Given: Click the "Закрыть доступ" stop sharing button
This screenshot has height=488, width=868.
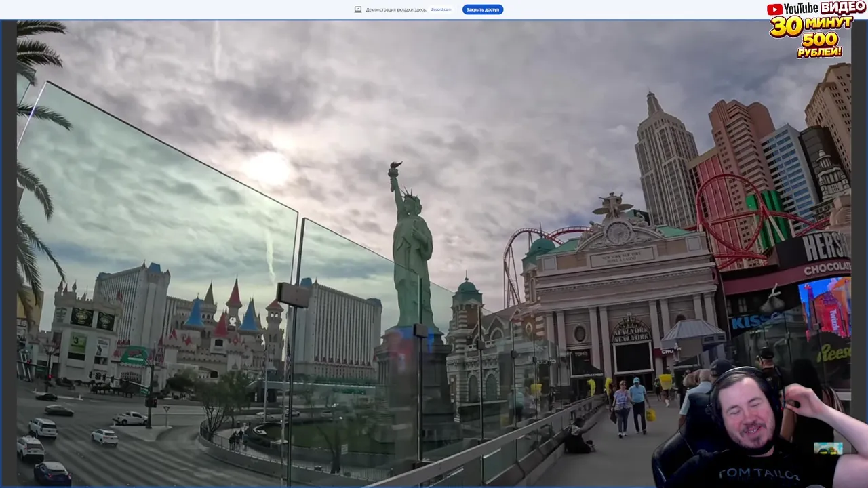Looking at the screenshot, I should [x=483, y=9].
